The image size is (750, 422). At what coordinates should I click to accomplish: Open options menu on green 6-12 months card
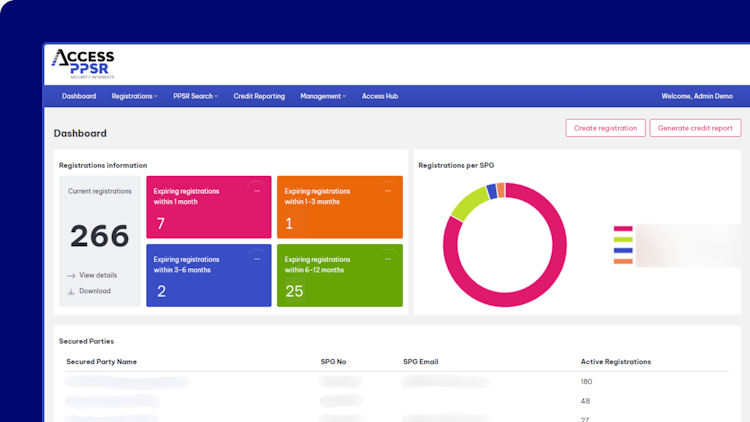click(x=388, y=259)
